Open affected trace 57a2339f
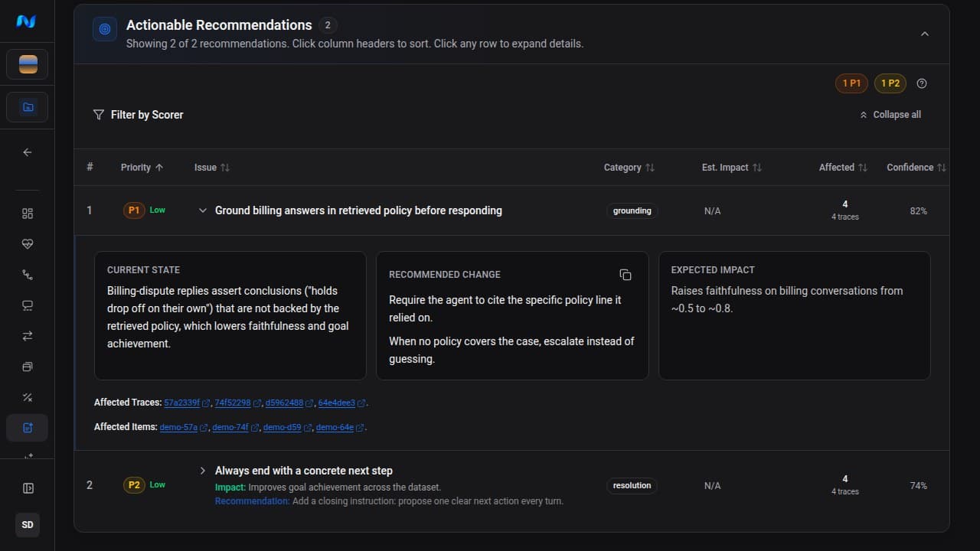 coord(187,403)
